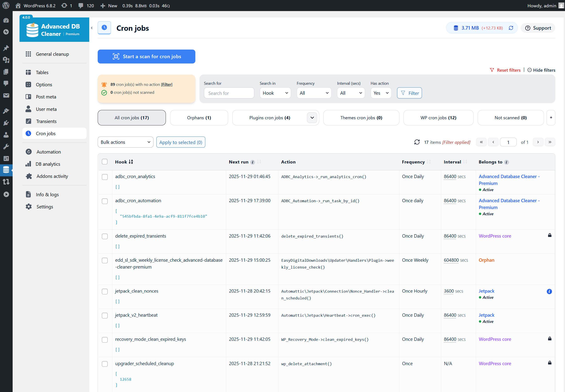Open the Bulk actions dropdown
The width and height of the screenshot is (565, 392).
point(125,142)
